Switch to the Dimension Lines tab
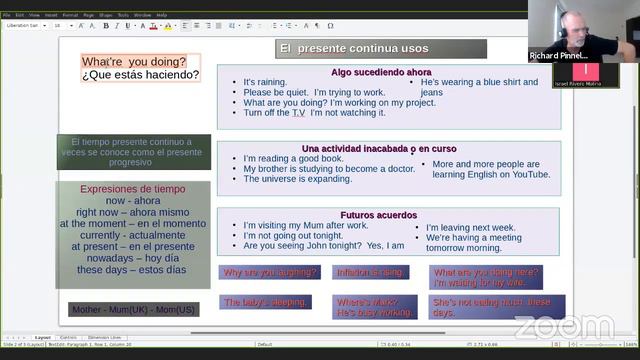The image size is (640, 360). pos(104,338)
